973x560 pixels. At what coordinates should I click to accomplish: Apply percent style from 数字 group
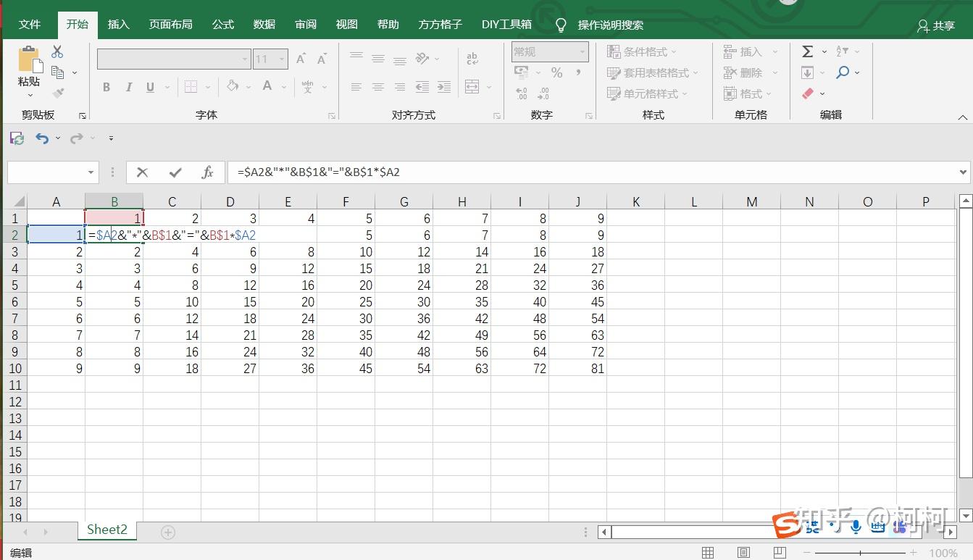click(x=556, y=72)
